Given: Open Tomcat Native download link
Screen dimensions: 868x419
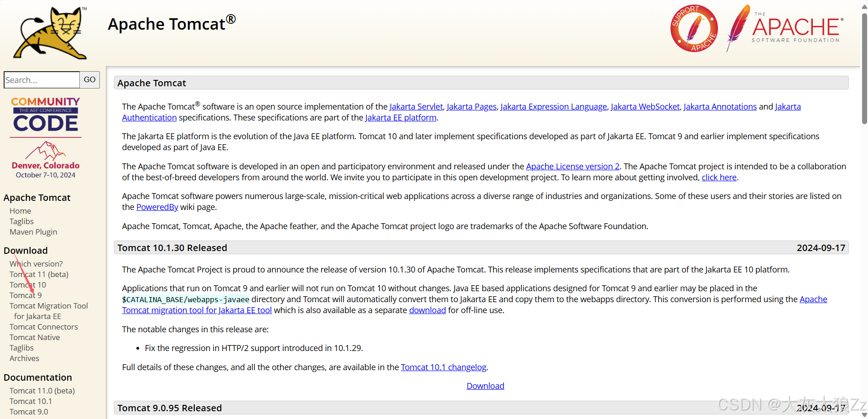Looking at the screenshot, I should 35,337.
